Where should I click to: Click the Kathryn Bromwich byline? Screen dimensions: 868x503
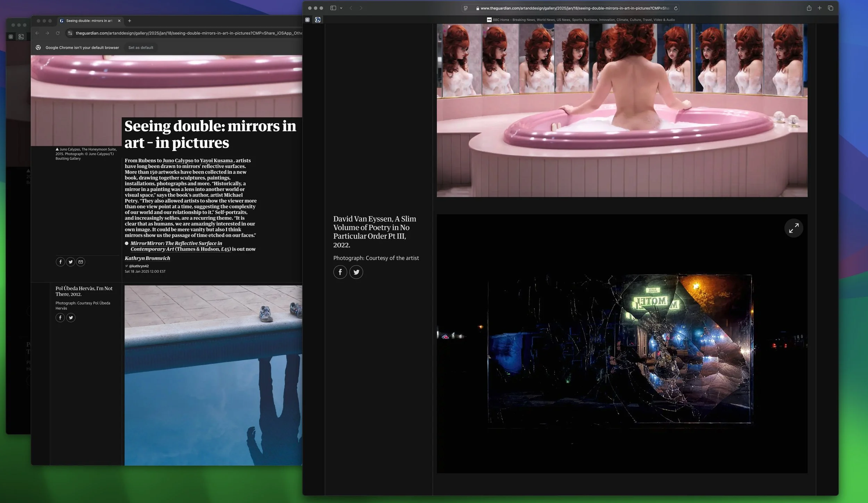point(147,258)
